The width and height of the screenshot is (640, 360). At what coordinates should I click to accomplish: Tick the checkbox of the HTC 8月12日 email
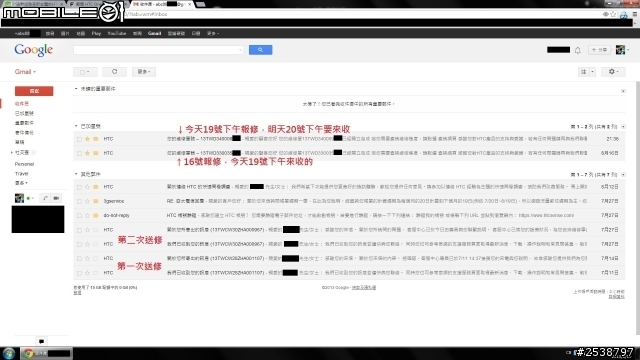click(79, 187)
